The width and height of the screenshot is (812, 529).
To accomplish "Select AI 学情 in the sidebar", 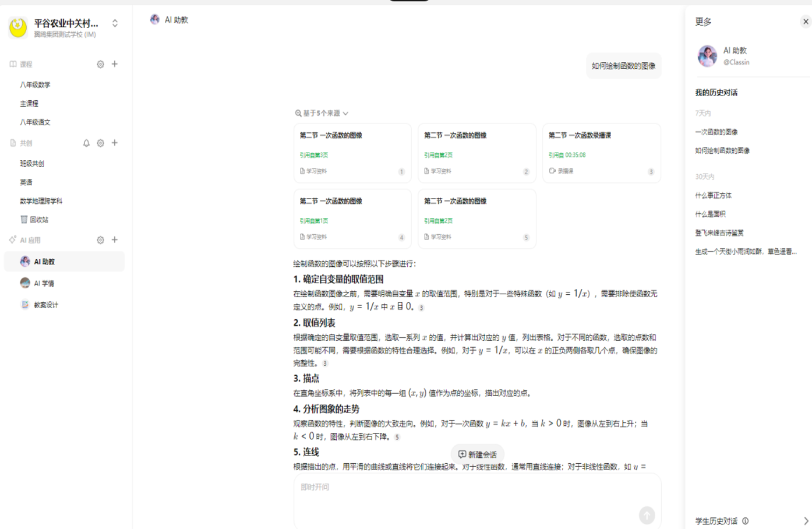I will pyautogui.click(x=44, y=283).
